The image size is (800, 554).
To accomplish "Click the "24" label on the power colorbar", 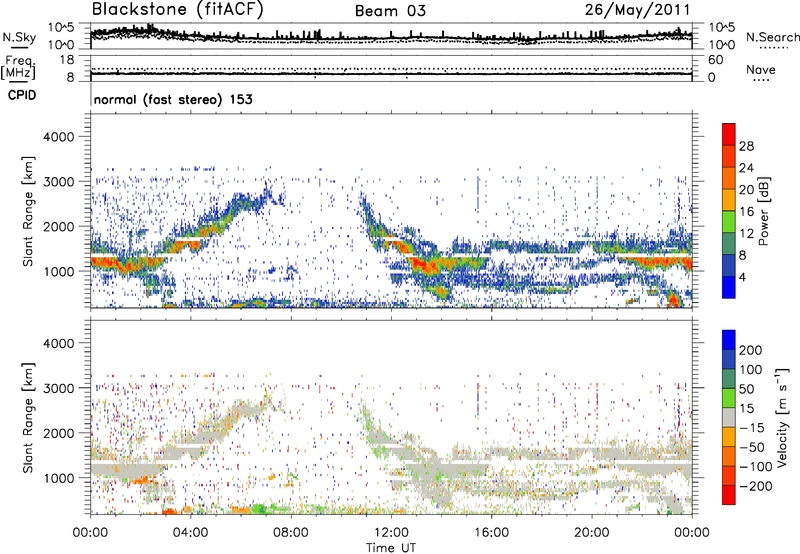I will (x=746, y=168).
